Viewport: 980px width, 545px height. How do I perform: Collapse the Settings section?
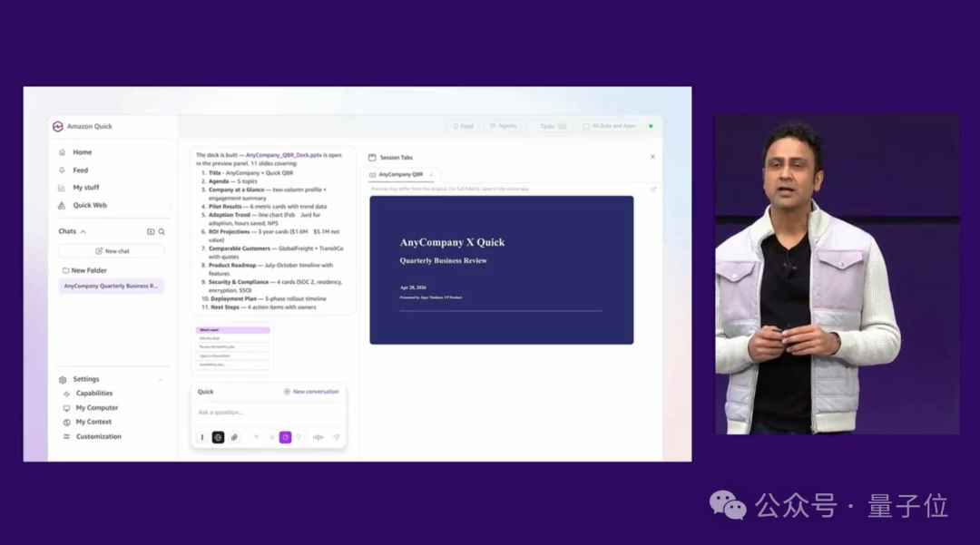pyautogui.click(x=160, y=380)
